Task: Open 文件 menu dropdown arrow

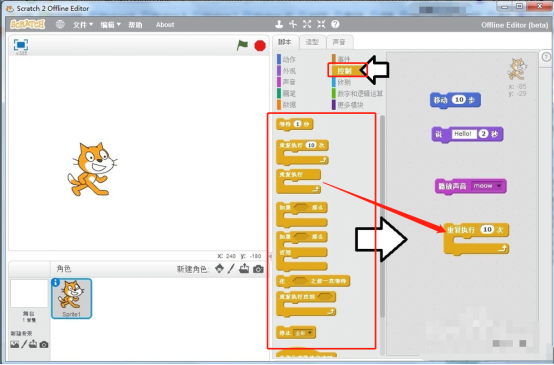Action: [91, 24]
